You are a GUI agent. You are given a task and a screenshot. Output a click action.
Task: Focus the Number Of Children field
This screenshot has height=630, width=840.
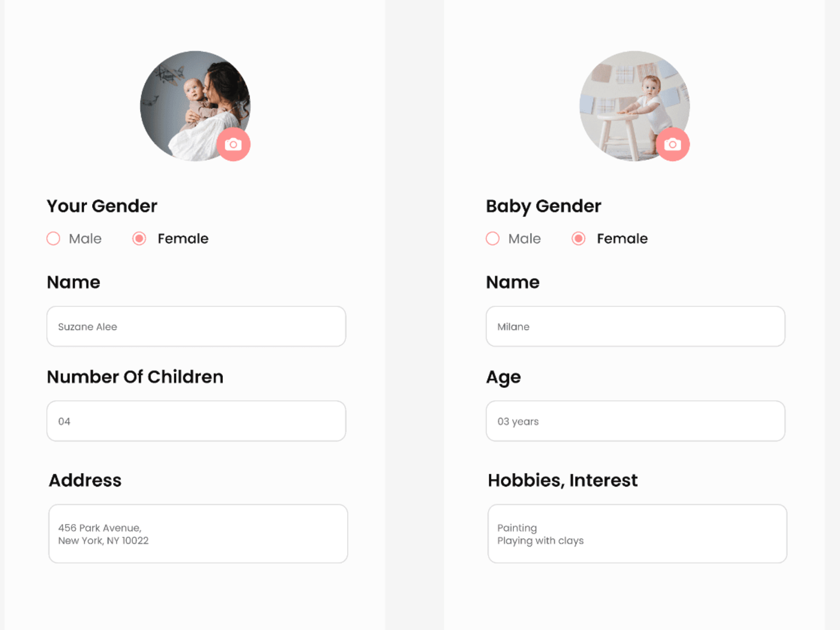pyautogui.click(x=196, y=421)
